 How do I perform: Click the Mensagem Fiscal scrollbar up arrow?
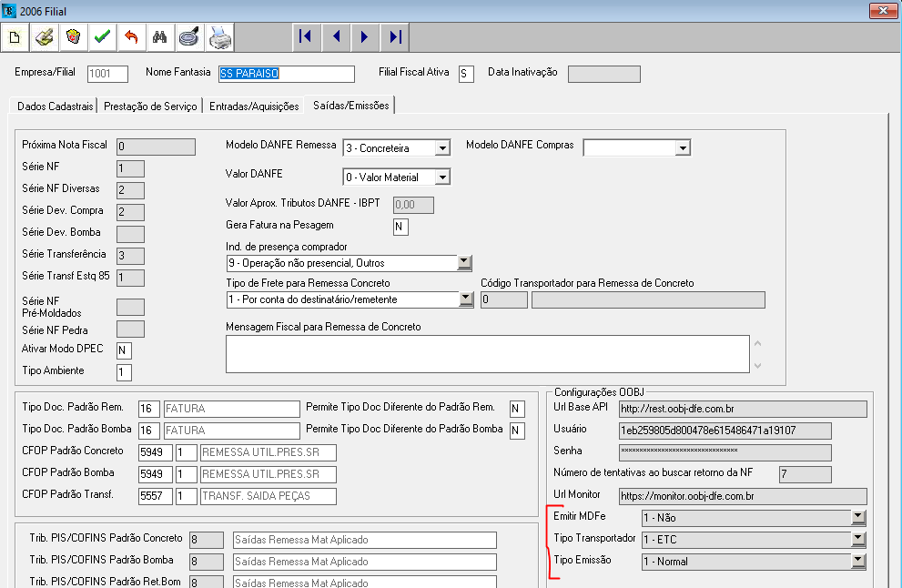click(757, 343)
